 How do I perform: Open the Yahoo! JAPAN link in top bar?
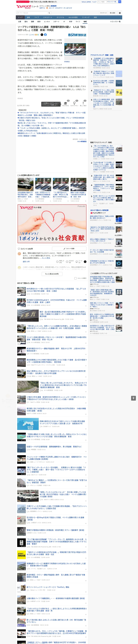pyautogui.click(x=86, y=2)
